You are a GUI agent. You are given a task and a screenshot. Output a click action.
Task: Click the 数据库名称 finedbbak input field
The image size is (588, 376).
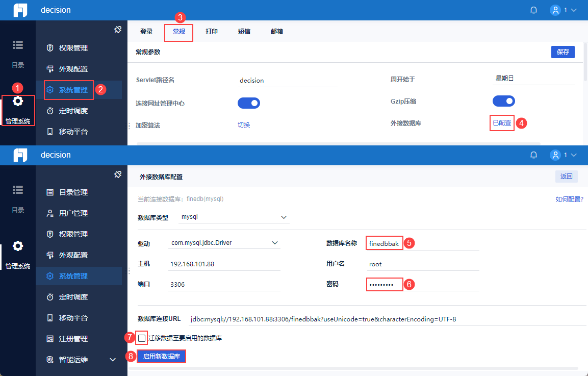click(x=423, y=243)
